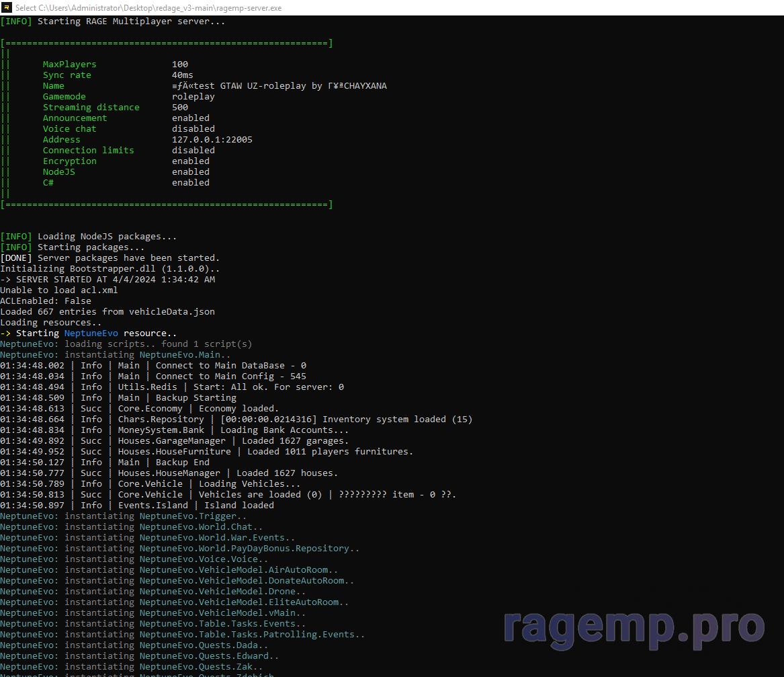Click the Streaming distance label
The width and height of the screenshot is (784, 677).
point(91,108)
